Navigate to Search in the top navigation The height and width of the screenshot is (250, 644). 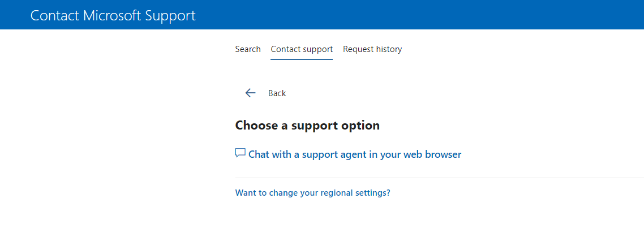(x=248, y=49)
